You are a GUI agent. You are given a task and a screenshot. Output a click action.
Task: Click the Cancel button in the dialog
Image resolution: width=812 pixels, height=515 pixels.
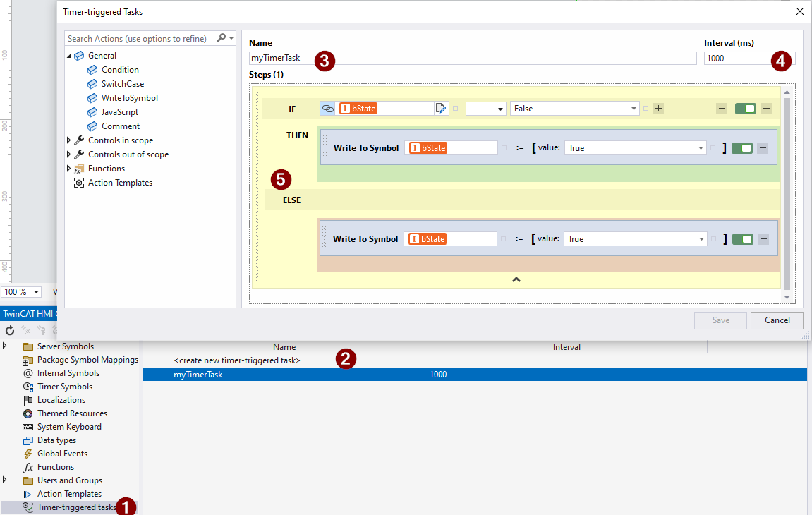click(776, 320)
